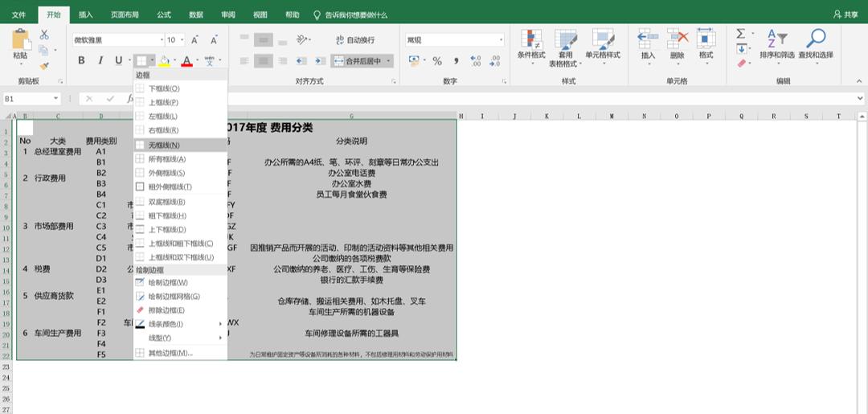Viewport: 868px width, 414px height.
Task: Click the Cut scissors icon
Action: click(44, 35)
